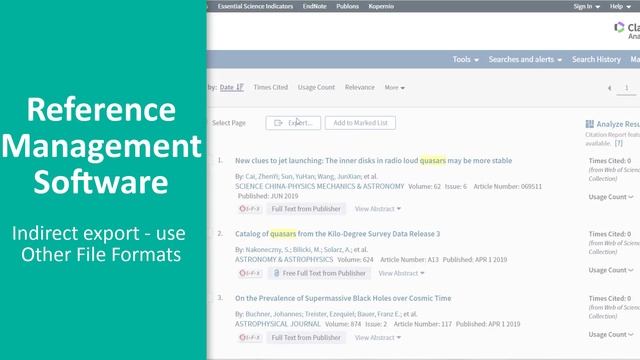The image size is (640, 360).
Task: Sort results by Times Cited
Action: click(x=271, y=87)
